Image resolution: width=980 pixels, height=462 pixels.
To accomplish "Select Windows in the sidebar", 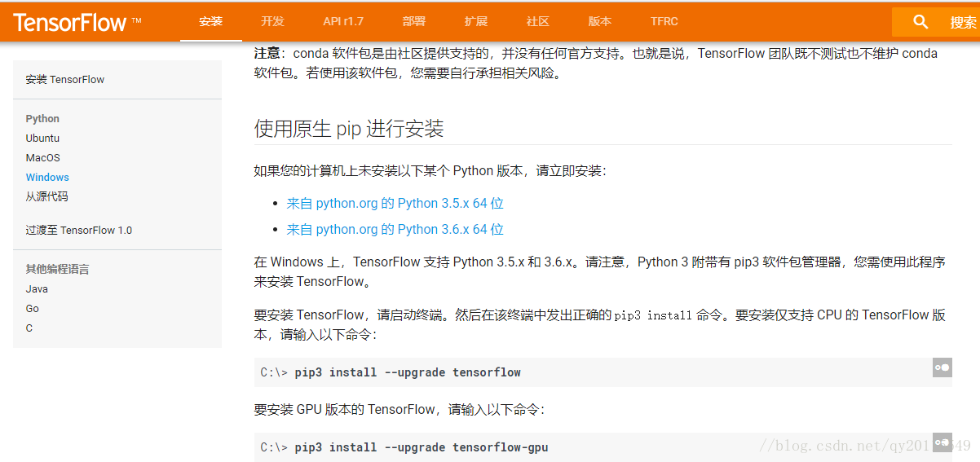I will coord(47,178).
